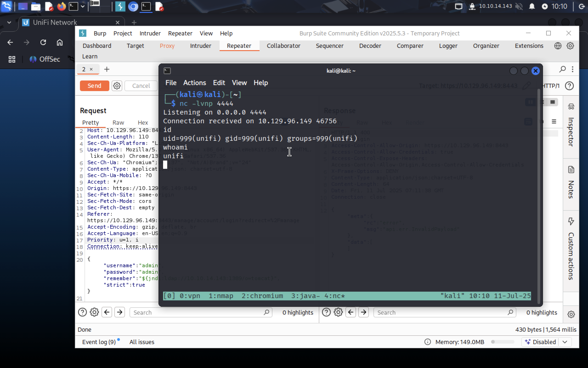
Task: Go to previous response search match
Action: coord(351,312)
